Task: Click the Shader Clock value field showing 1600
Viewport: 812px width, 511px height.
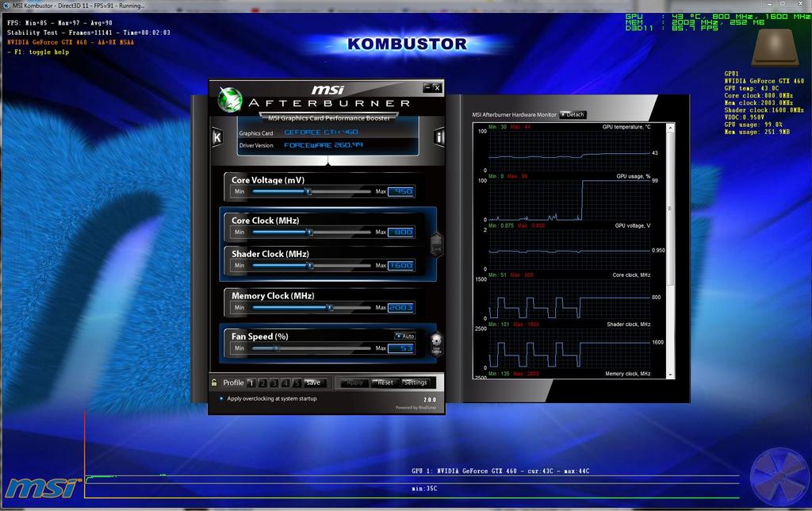Action: pyautogui.click(x=400, y=265)
